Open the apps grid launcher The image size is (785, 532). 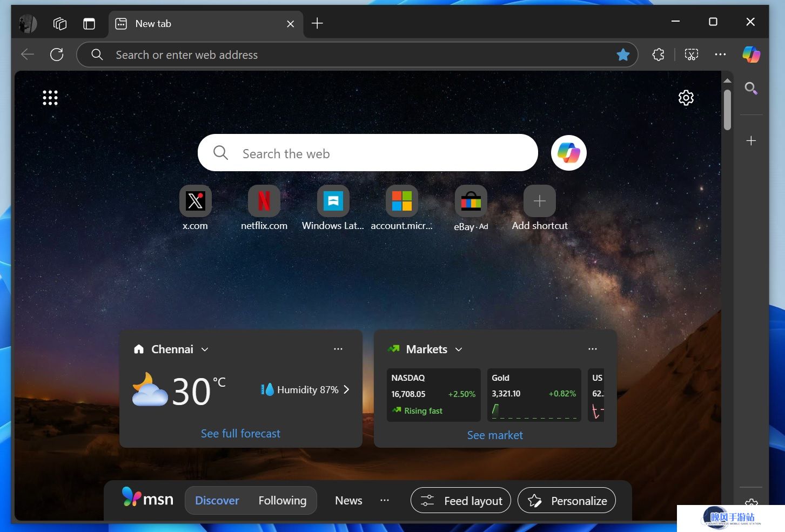click(50, 98)
